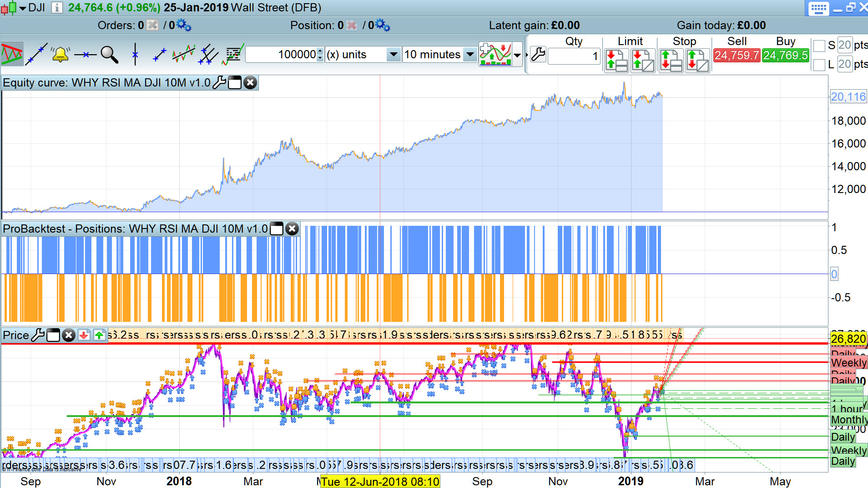
Task: Click the Latent gain £0.00 text
Action: [x=534, y=25]
